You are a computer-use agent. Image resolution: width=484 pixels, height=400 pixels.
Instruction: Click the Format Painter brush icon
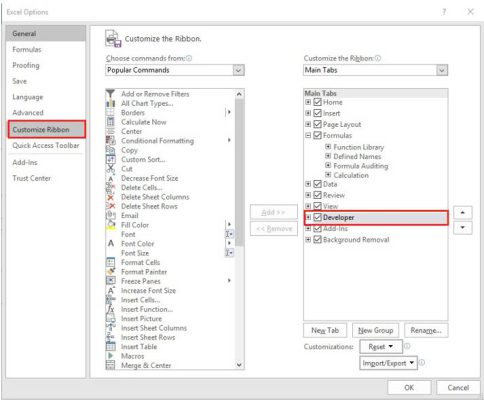coord(110,272)
